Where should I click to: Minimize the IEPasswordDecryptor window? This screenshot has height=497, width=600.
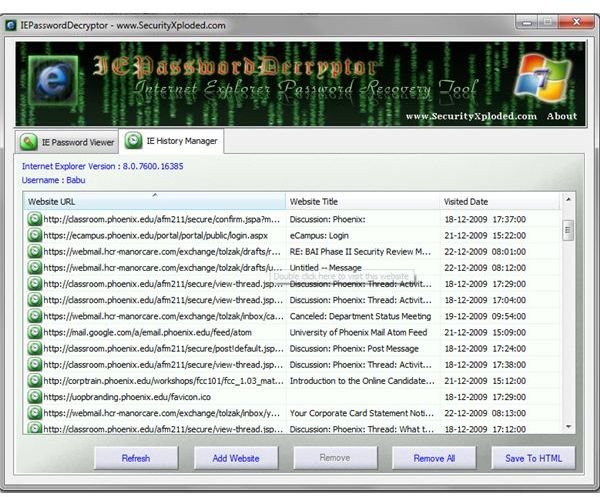tap(527, 22)
